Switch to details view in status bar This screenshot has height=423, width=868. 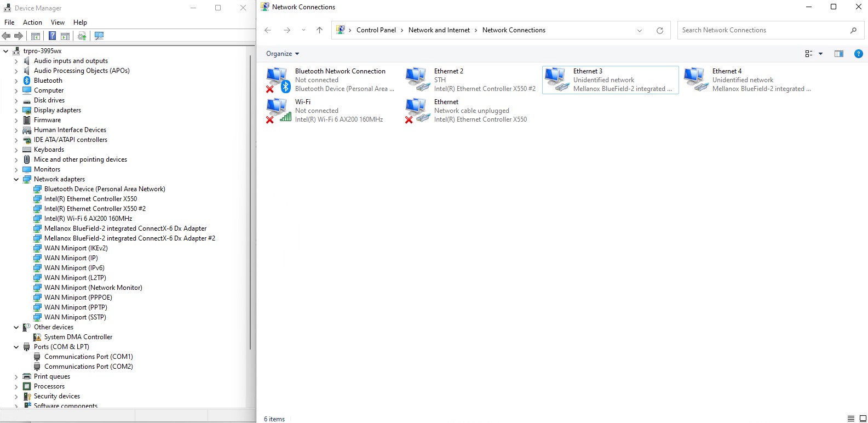coord(850,419)
